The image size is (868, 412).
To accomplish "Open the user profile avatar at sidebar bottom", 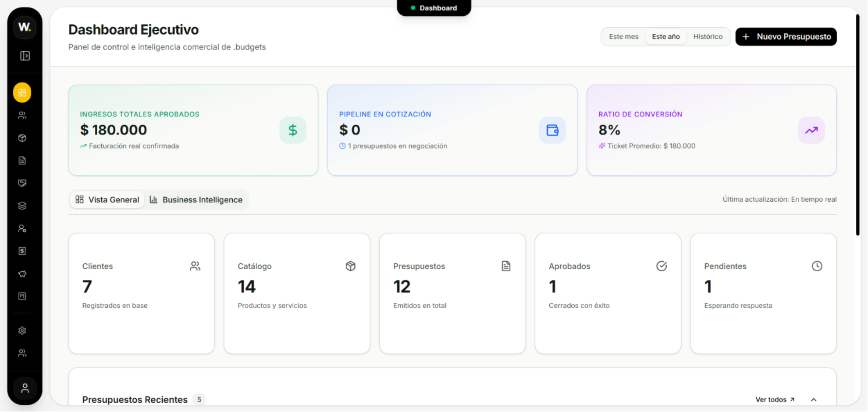I will point(25,388).
